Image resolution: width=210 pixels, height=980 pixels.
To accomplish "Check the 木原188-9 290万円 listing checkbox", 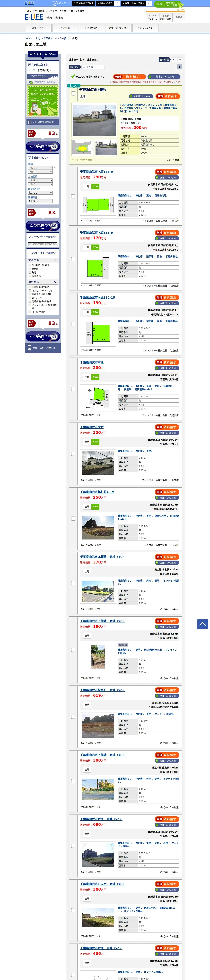I will (73, 196).
